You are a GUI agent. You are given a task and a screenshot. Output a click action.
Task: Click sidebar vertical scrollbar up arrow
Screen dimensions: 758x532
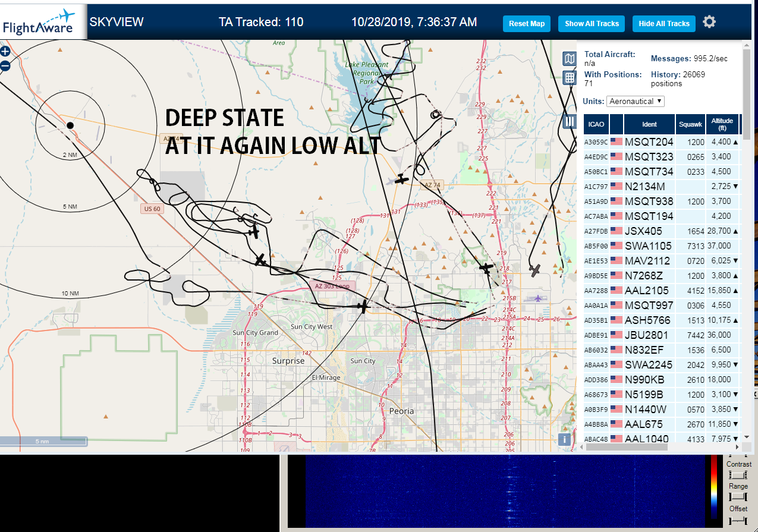point(747,45)
